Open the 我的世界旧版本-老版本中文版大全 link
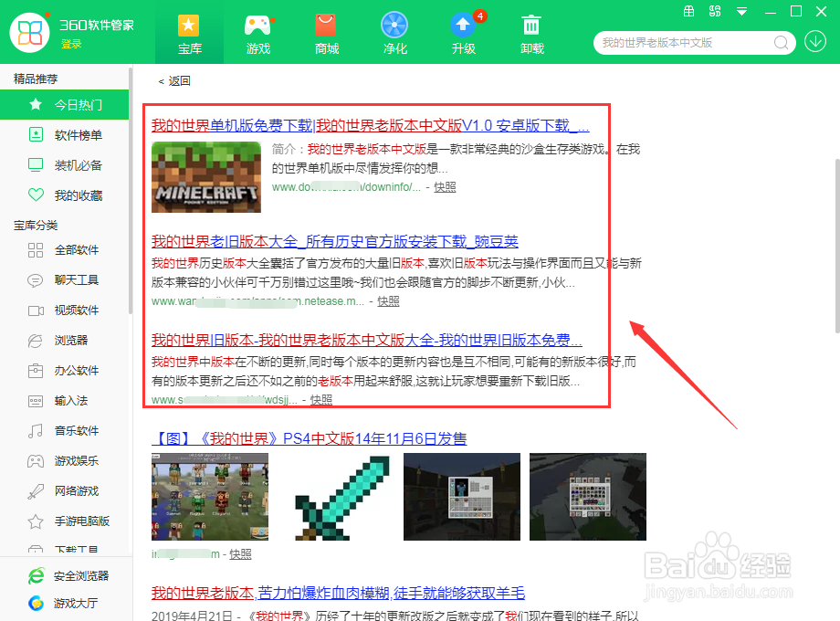Screen dimensions: 840x621 click(x=366, y=341)
